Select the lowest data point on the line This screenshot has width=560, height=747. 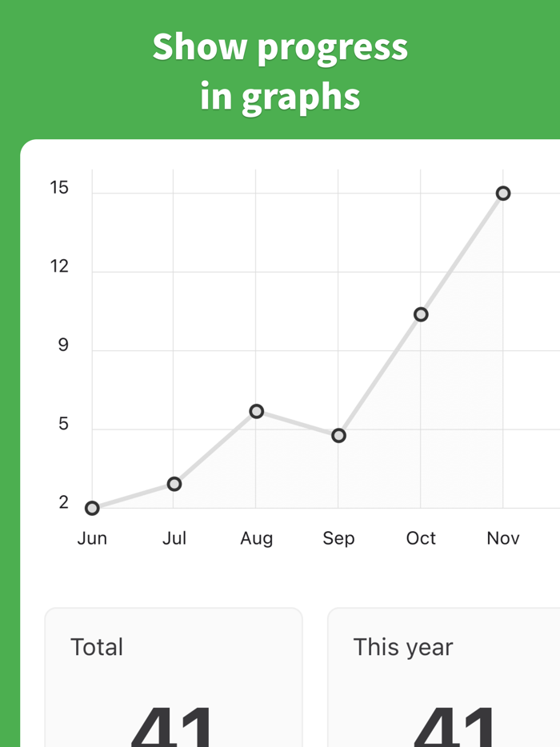click(x=92, y=507)
